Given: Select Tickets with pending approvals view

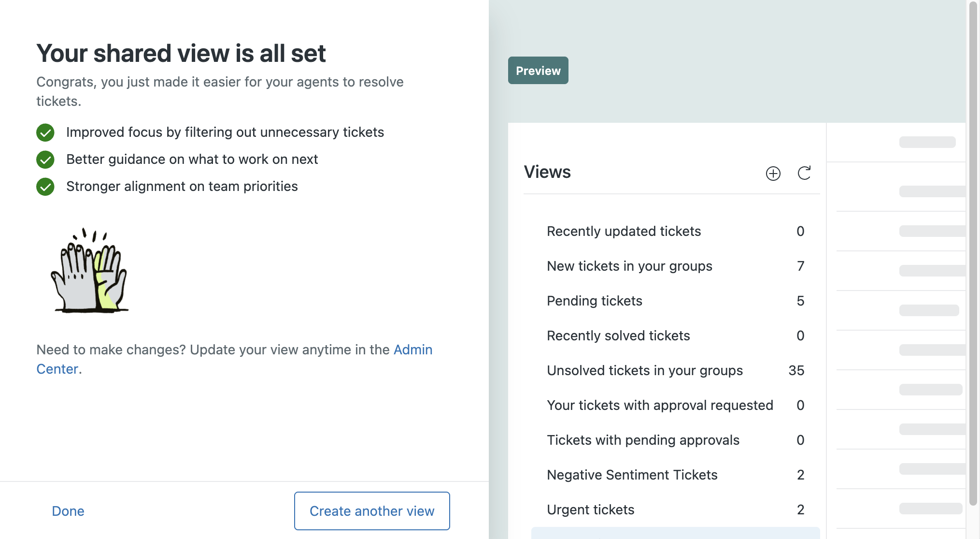Looking at the screenshot, I should [643, 440].
